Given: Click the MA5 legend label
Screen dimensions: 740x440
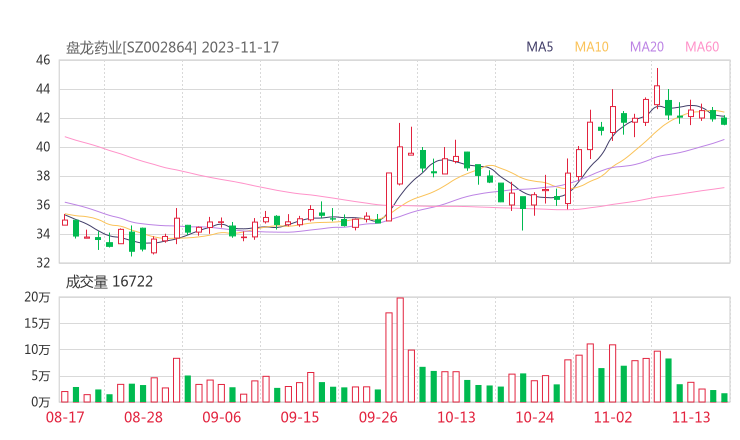Looking at the screenshot, I should 539,47.
